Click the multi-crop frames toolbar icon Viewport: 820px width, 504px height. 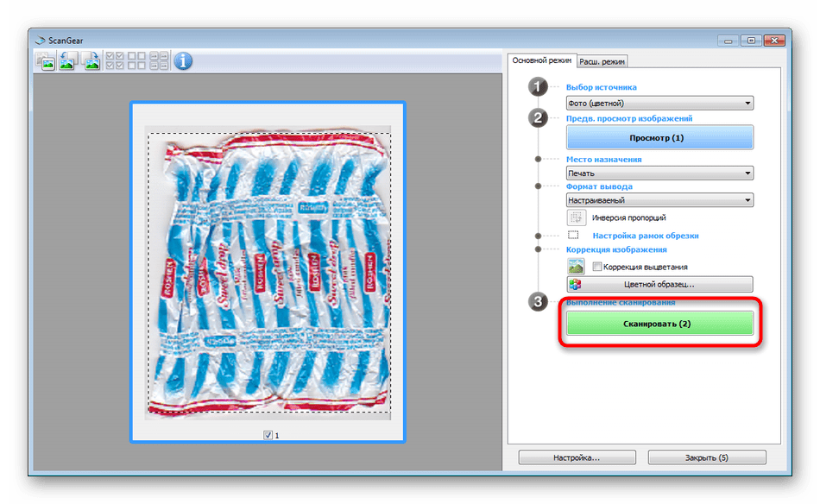coord(160,60)
